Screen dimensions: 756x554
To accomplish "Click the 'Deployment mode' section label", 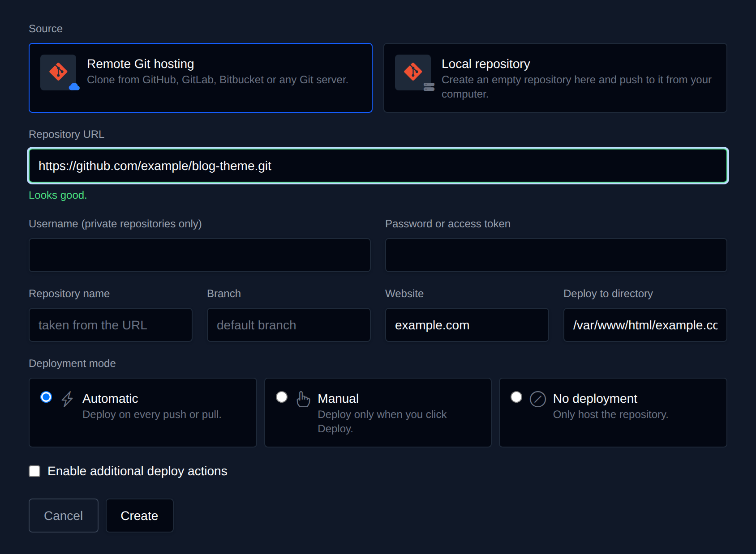I will pyautogui.click(x=72, y=363).
